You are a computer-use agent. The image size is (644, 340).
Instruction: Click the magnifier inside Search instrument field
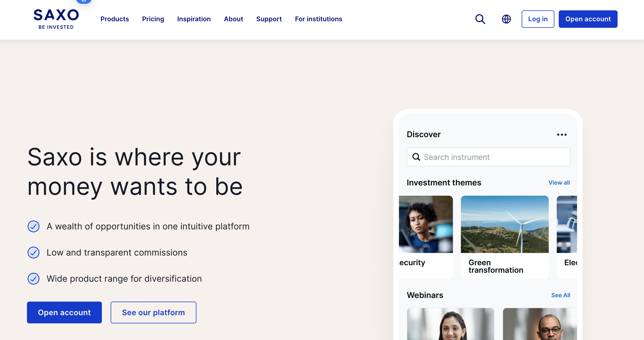tap(416, 157)
